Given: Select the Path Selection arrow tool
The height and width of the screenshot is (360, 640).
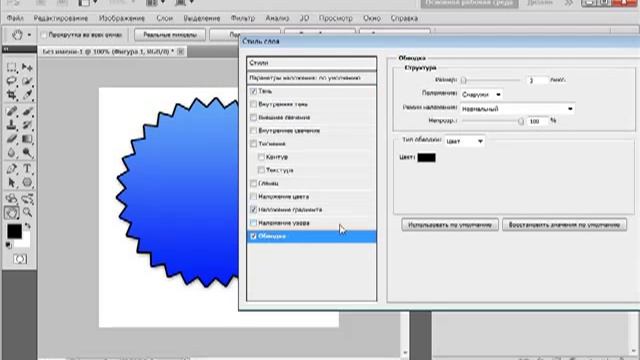Looking at the screenshot, I should (x=11, y=182).
